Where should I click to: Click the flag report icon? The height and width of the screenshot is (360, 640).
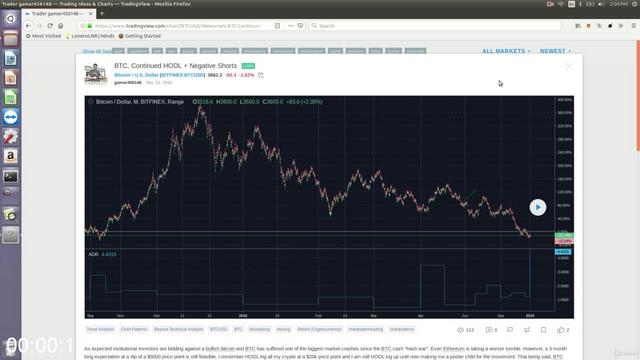tap(510, 330)
